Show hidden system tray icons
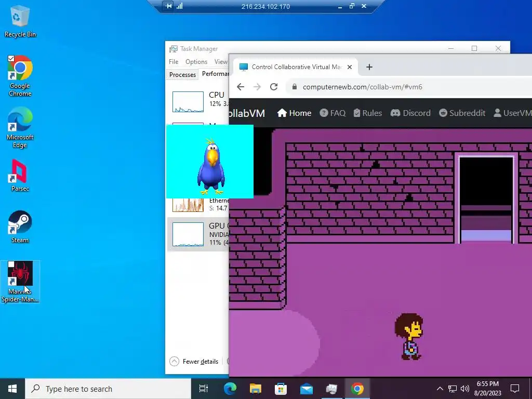The width and height of the screenshot is (532, 399). [x=440, y=389]
